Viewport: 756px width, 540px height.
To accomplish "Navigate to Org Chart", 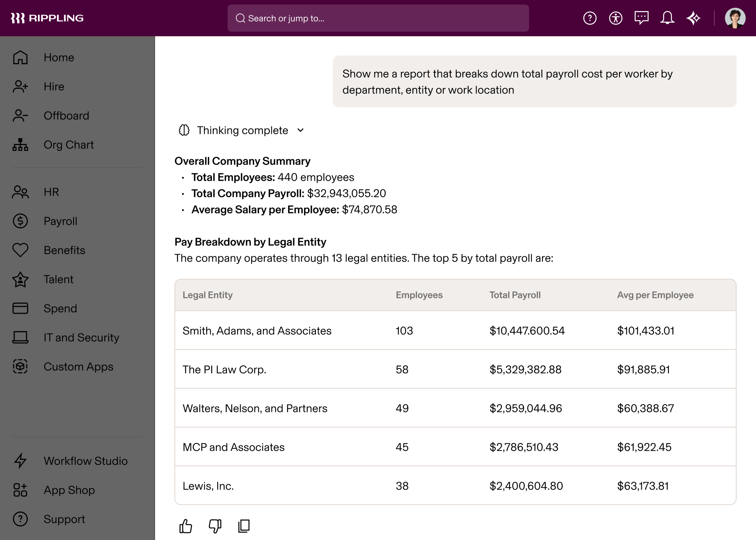I will (x=68, y=145).
